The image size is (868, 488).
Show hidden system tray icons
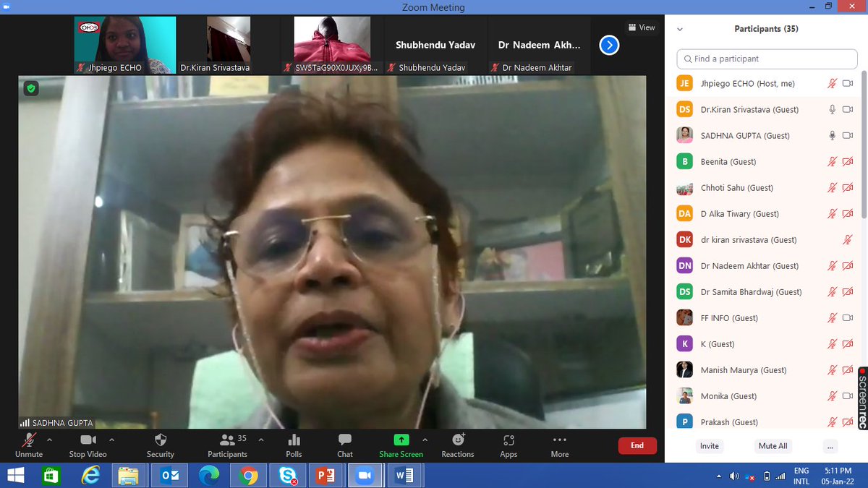(719, 476)
